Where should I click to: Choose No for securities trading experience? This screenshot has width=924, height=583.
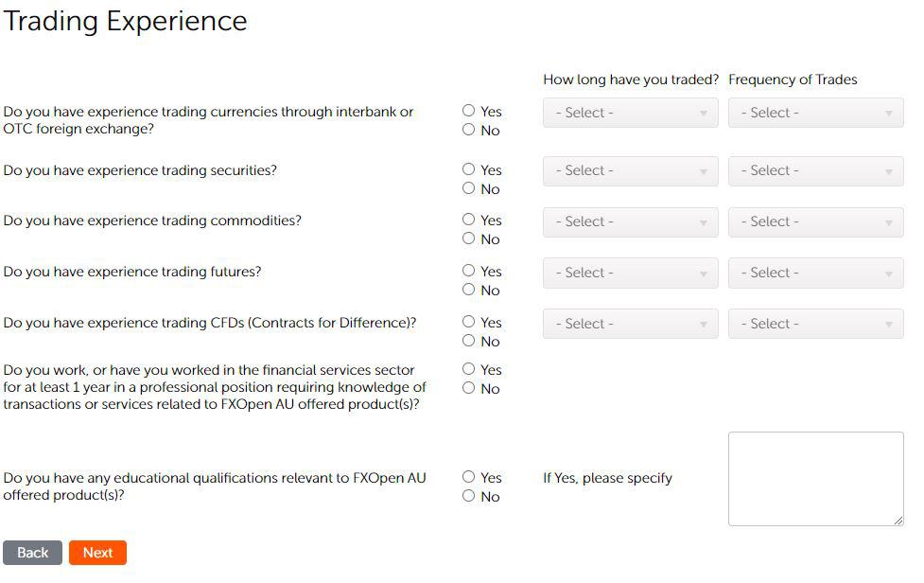pos(469,188)
